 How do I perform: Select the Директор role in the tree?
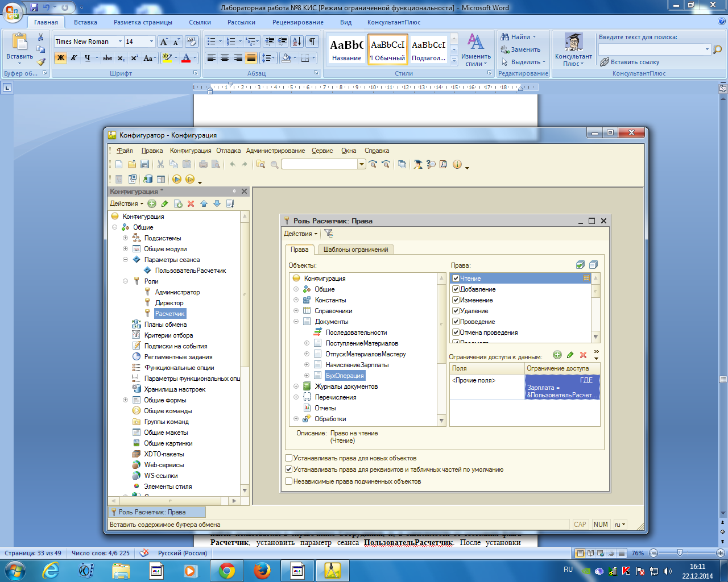pos(169,303)
